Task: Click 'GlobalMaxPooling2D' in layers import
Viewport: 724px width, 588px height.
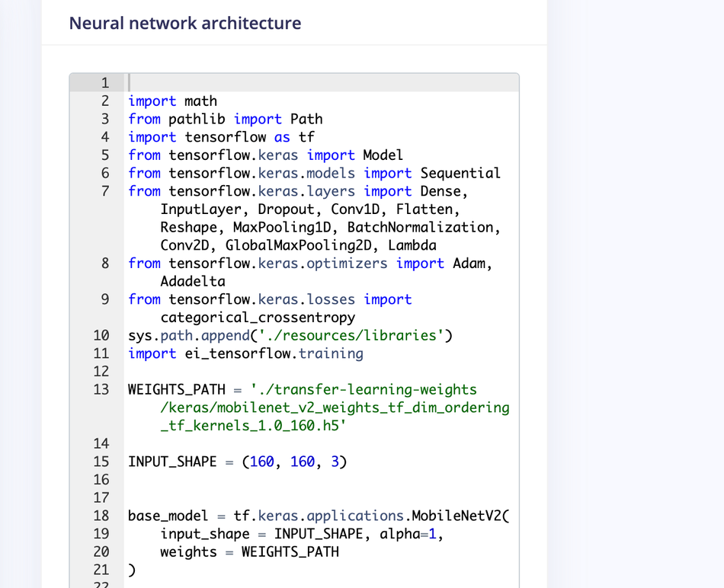Action: tap(298, 245)
